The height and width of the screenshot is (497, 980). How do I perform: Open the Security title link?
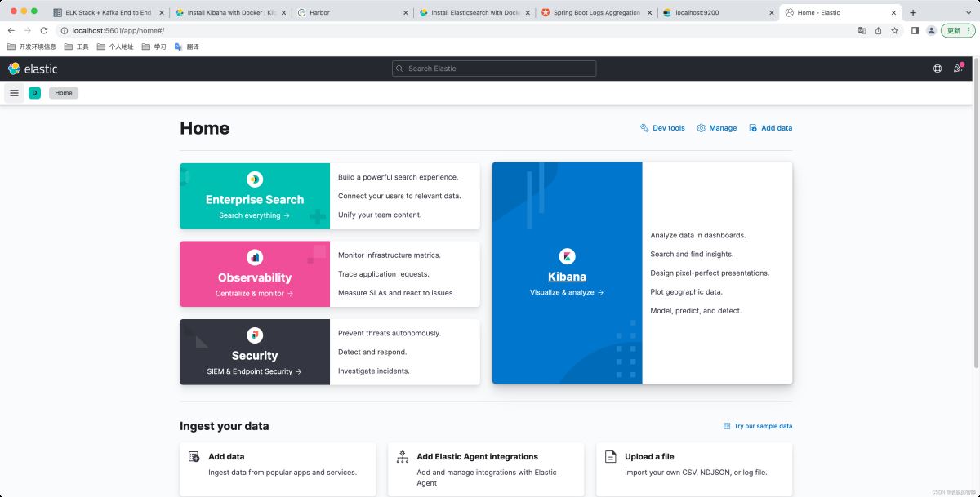pos(255,356)
